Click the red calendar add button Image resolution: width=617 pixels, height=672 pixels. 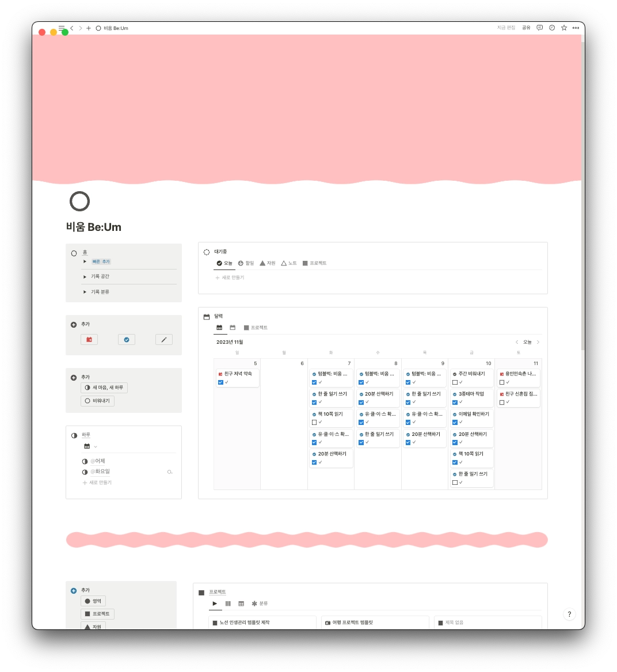coord(89,340)
